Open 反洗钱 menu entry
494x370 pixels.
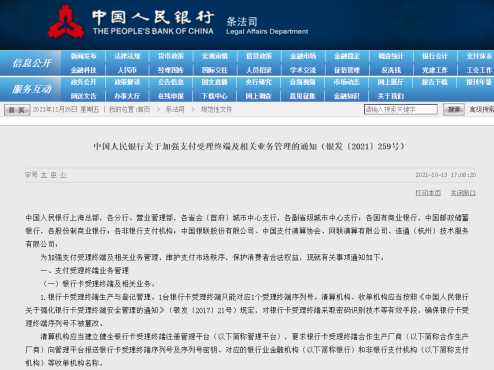point(391,70)
